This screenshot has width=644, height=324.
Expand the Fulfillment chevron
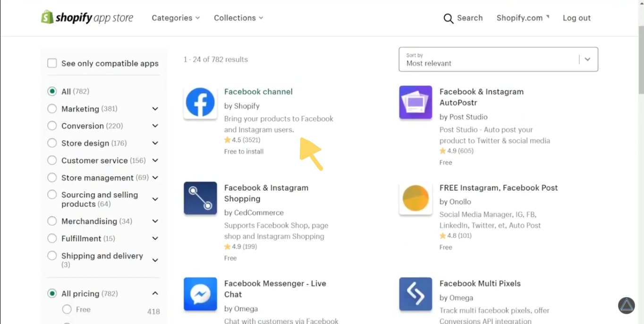coord(155,239)
